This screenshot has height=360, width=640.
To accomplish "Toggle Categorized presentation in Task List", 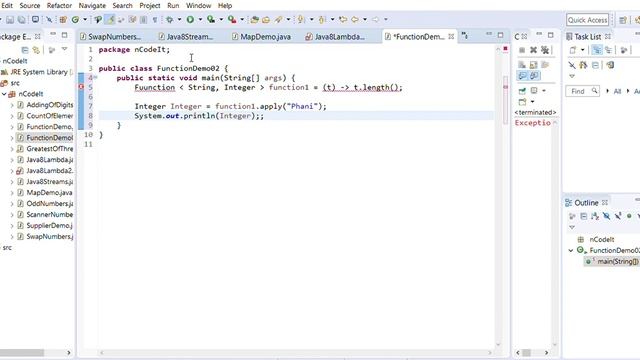I will point(597,50).
